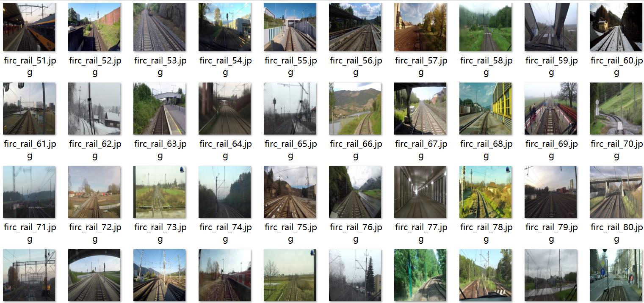
Task: Click the firc_rail_77.jpg tunnel thumbnail
Action: click(x=420, y=192)
